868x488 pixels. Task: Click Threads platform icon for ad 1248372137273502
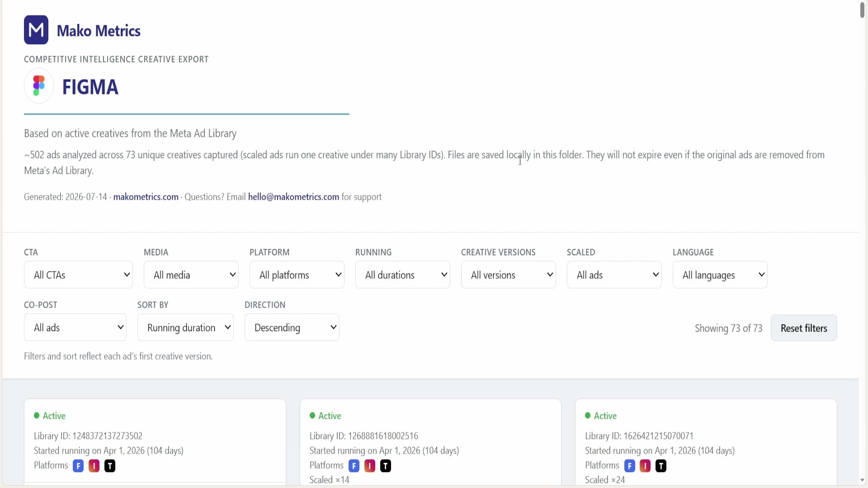(110, 466)
